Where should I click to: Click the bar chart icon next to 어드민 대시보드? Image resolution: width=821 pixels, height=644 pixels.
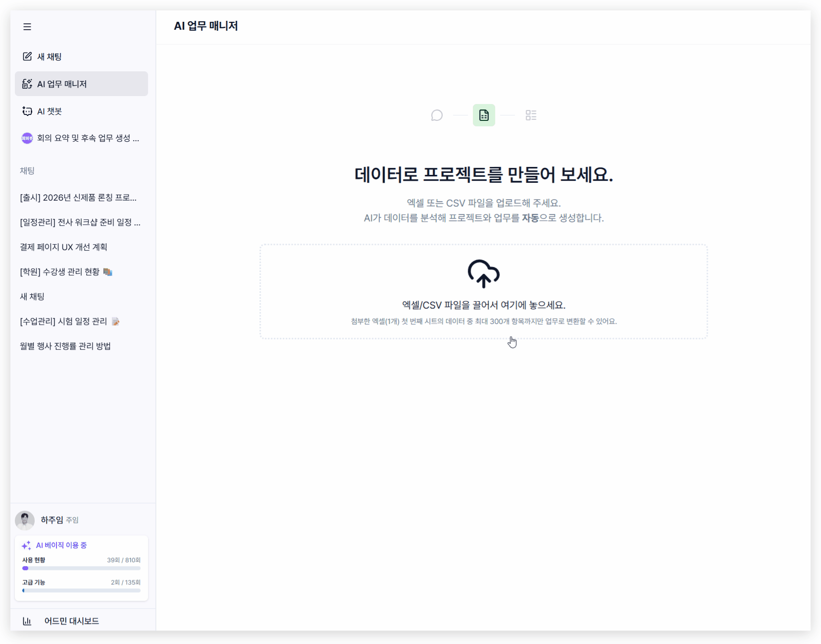pyautogui.click(x=27, y=621)
